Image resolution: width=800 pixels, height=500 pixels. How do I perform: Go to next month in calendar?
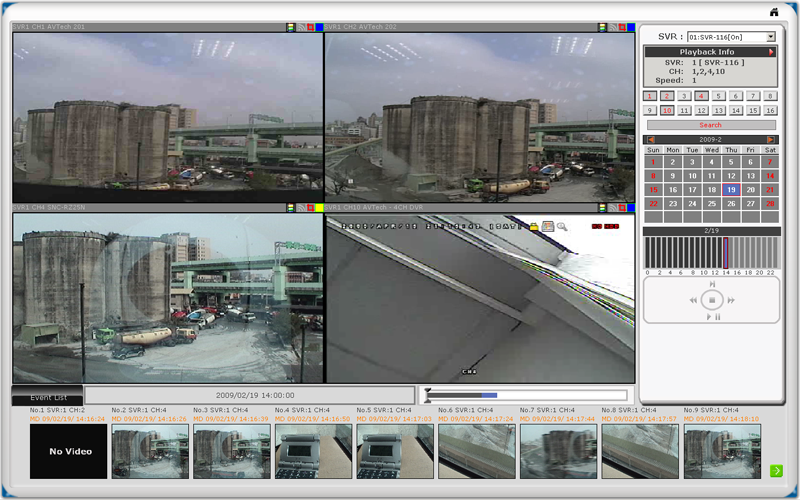coord(770,139)
